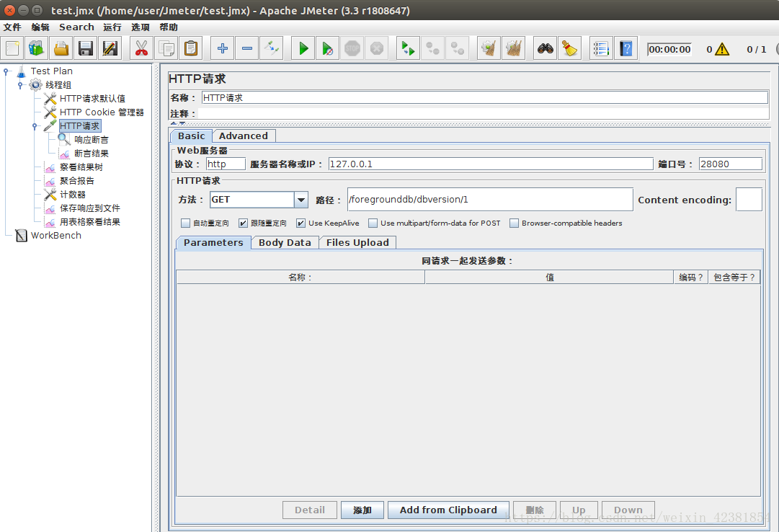Click the Open file folder icon
The image size is (779, 532).
point(61,49)
